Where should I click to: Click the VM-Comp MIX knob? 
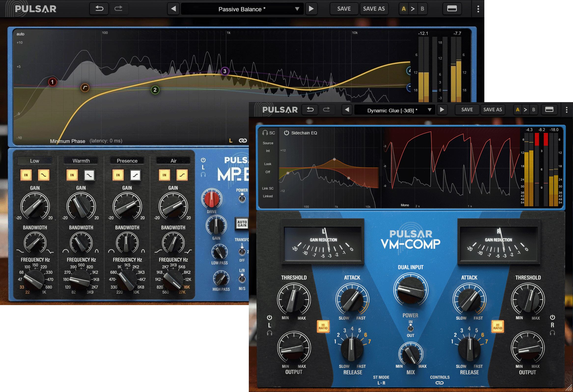[410, 354]
